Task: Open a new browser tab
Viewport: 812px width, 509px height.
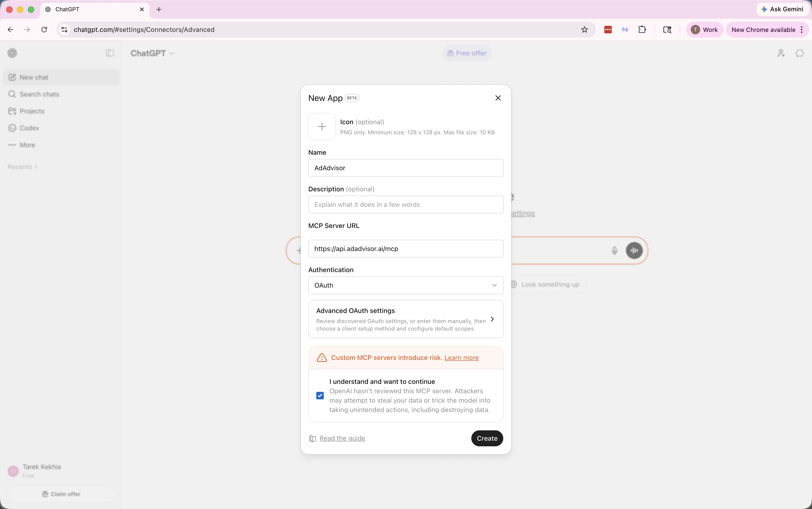Action: coord(159,9)
